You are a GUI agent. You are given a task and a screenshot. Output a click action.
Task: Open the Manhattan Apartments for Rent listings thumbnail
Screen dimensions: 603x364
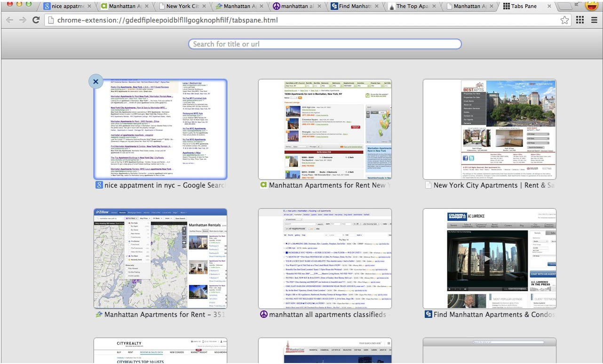click(325, 129)
